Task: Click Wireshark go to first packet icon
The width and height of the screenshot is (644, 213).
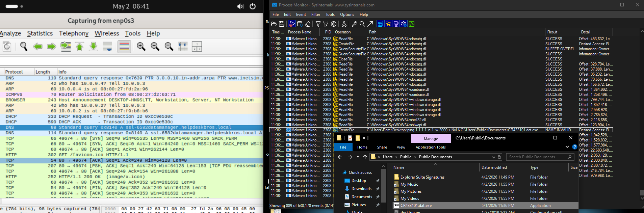Action: coord(79,46)
